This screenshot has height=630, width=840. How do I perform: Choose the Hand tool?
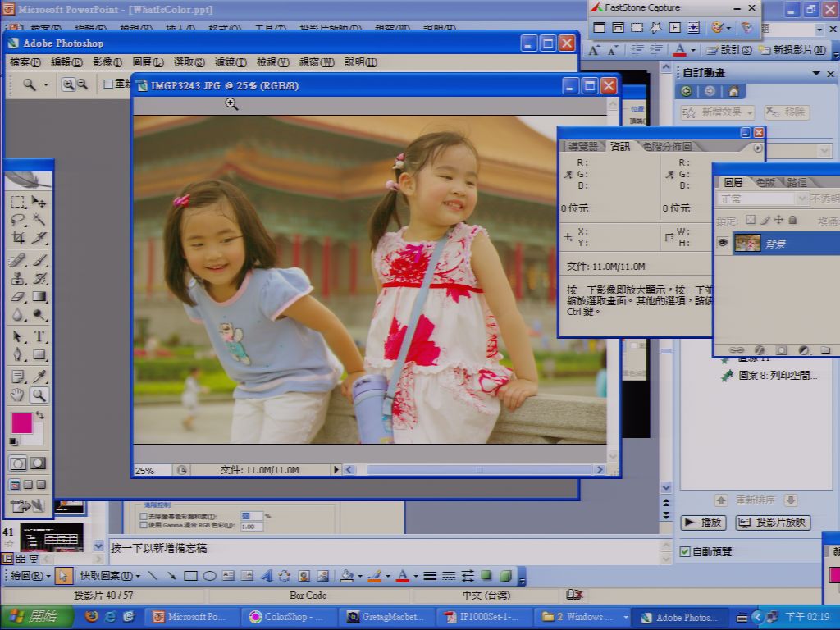(18, 395)
